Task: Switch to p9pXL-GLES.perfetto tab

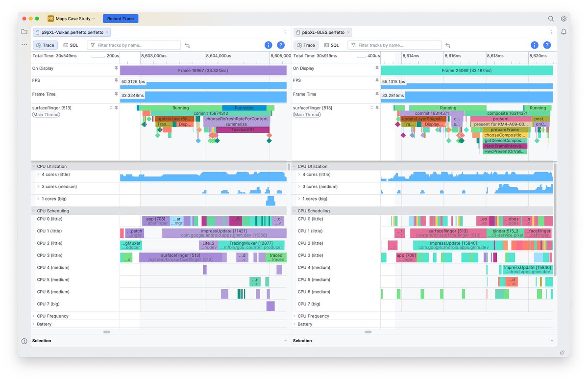Action: (x=323, y=32)
